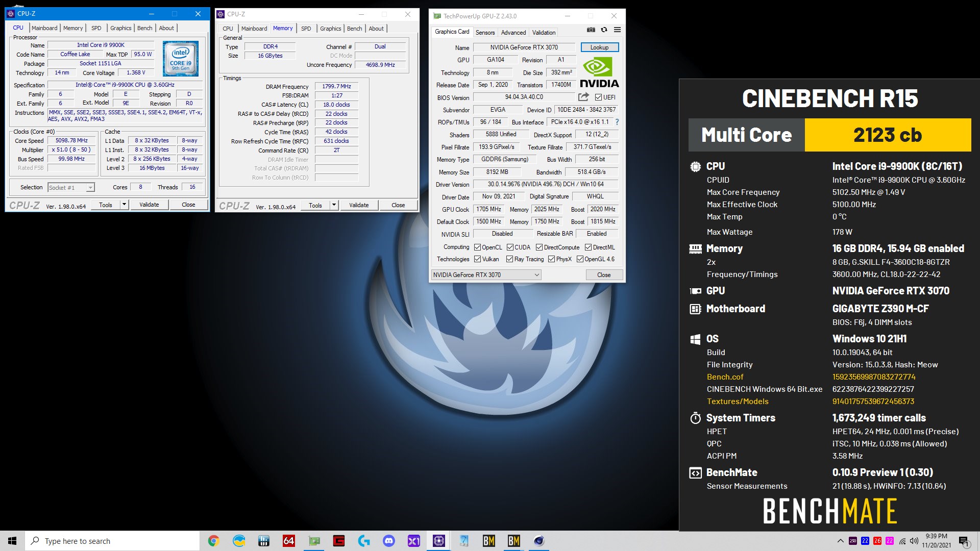Switch to CPU-Z via taskbar chip icon
Viewport: 980px width, 551px height.
(x=439, y=541)
